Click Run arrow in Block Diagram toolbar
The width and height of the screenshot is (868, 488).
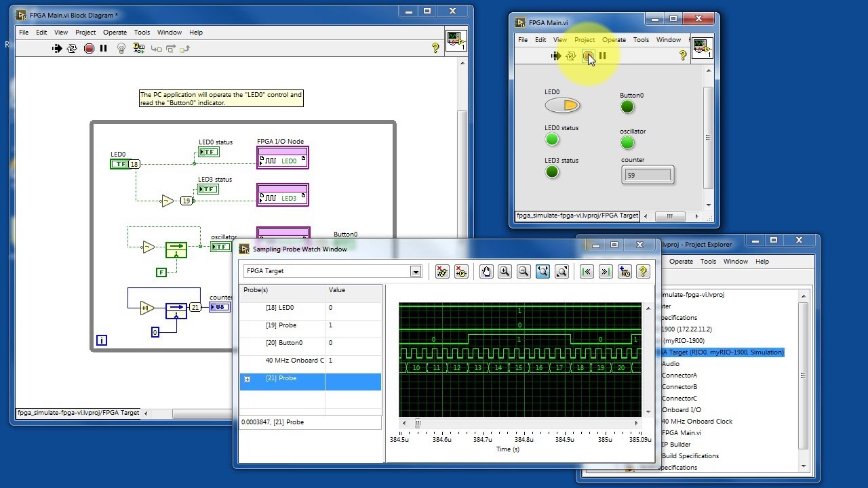pyautogui.click(x=57, y=48)
